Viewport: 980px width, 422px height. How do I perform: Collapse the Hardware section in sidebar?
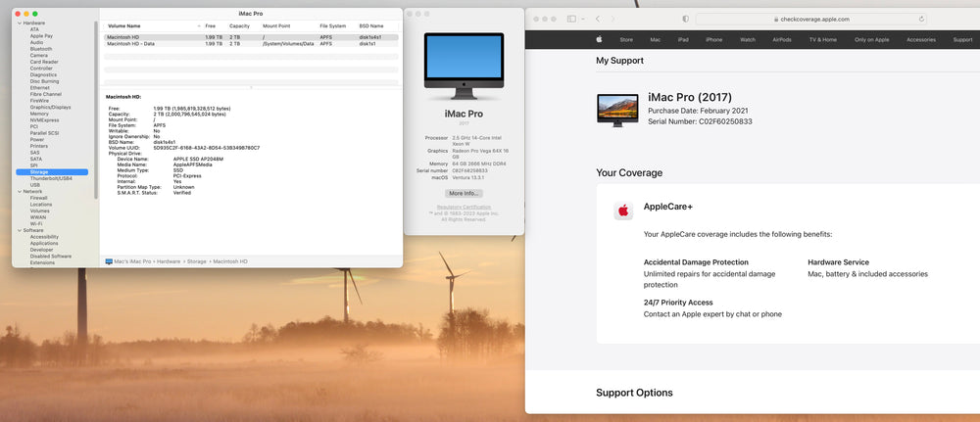pyautogui.click(x=20, y=23)
